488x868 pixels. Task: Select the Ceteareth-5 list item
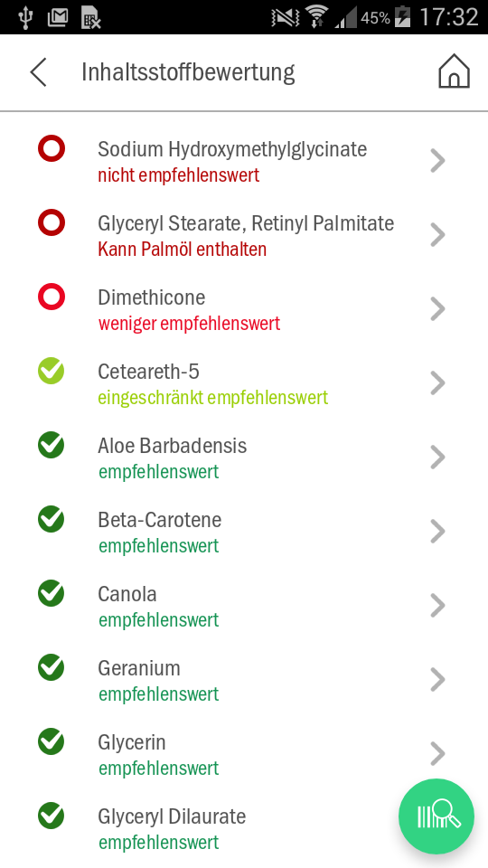(x=244, y=383)
